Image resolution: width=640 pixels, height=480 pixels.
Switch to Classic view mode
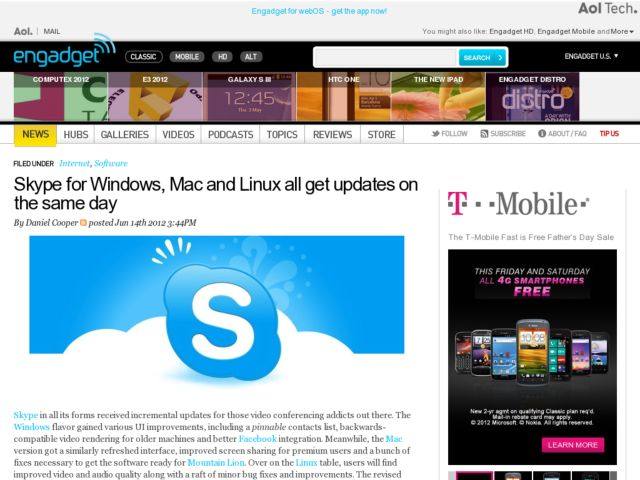[144, 57]
